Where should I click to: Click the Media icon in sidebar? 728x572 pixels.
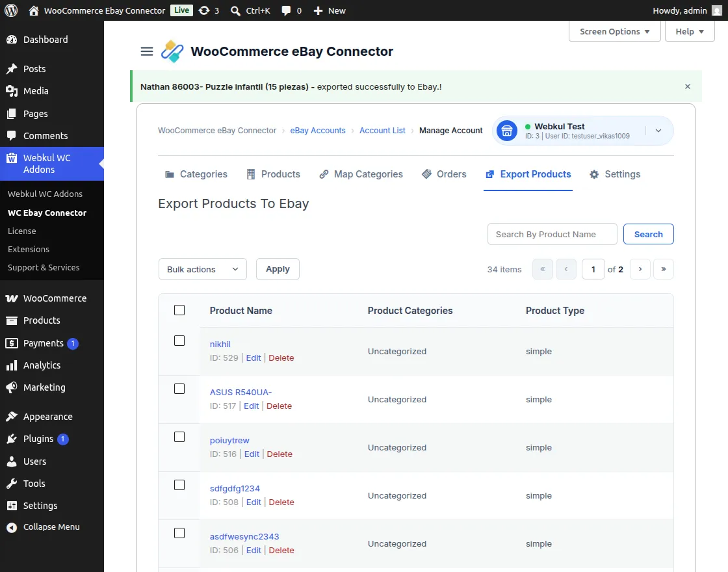click(x=12, y=91)
